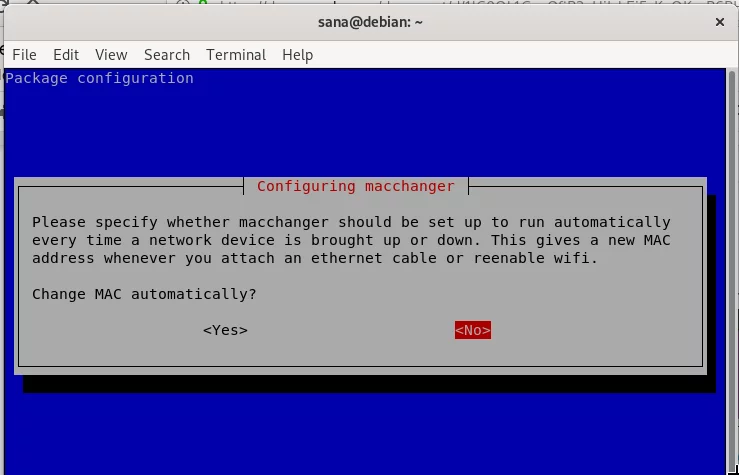This screenshot has width=739, height=475.
Task: Click the terminal vertical scrollbar
Action: pyautogui.click(x=731, y=271)
